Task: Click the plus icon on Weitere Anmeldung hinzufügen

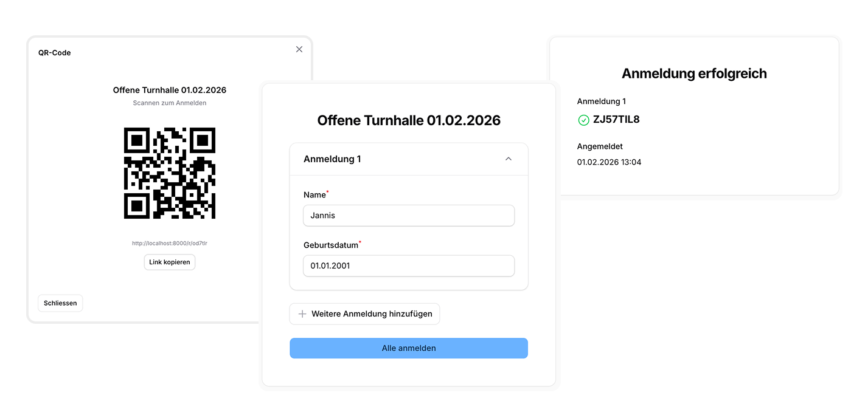Action: 302,314
